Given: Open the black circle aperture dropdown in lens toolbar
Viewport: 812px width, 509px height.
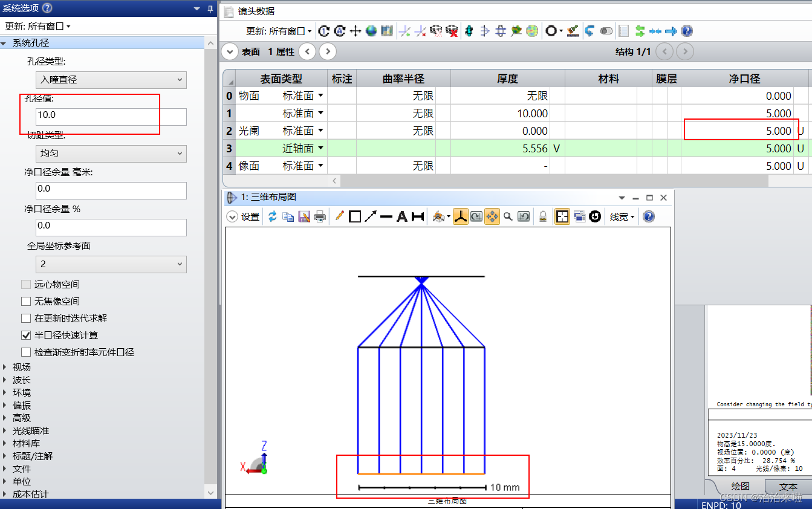Looking at the screenshot, I should 554,31.
